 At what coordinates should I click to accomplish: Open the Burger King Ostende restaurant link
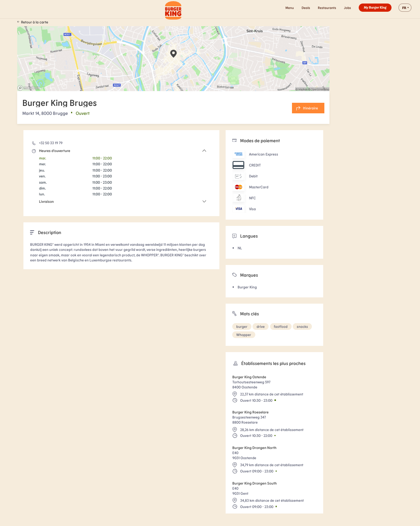click(x=249, y=377)
